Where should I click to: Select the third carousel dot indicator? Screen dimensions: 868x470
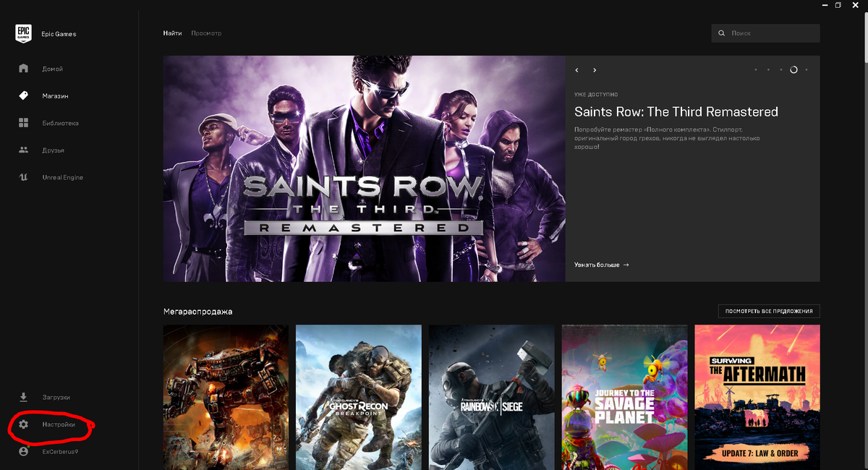click(x=780, y=70)
